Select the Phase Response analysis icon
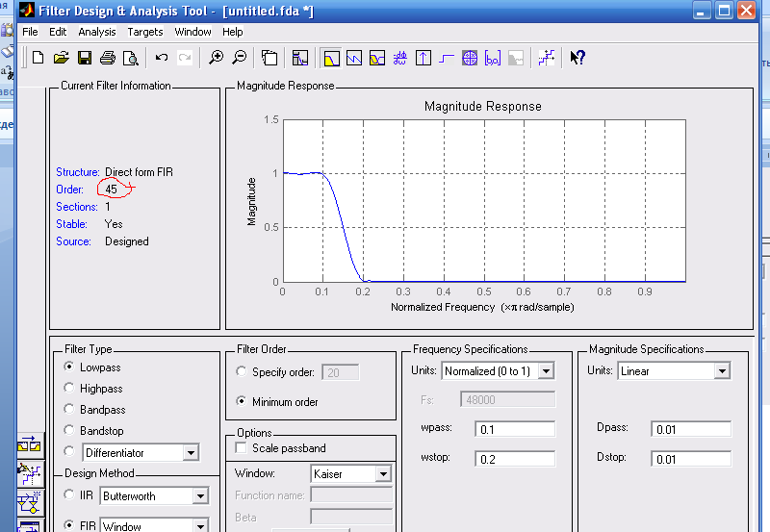Image resolution: width=770 pixels, height=532 pixels. click(354, 58)
